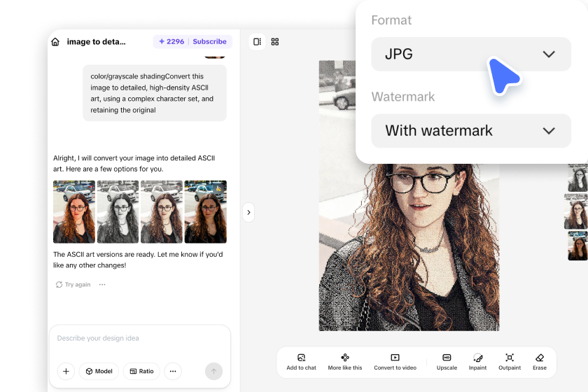Click the project title 'image to deta...'

coord(96,41)
